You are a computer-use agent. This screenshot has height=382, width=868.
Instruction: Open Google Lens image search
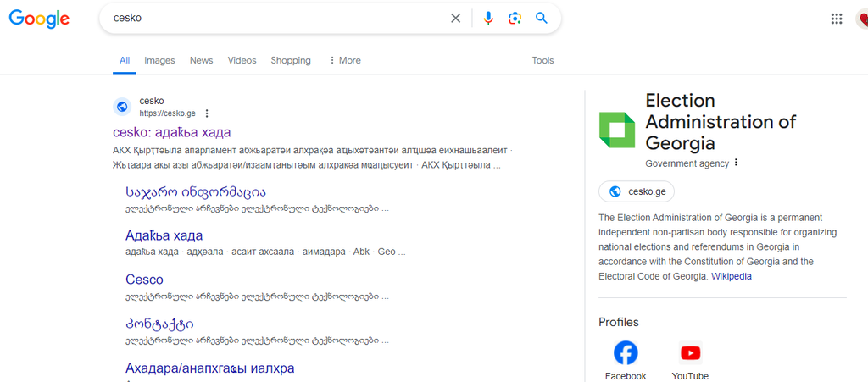[x=515, y=19]
